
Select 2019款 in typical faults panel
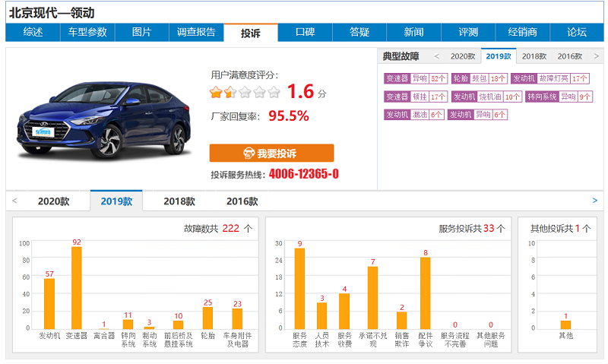pyautogui.click(x=499, y=56)
